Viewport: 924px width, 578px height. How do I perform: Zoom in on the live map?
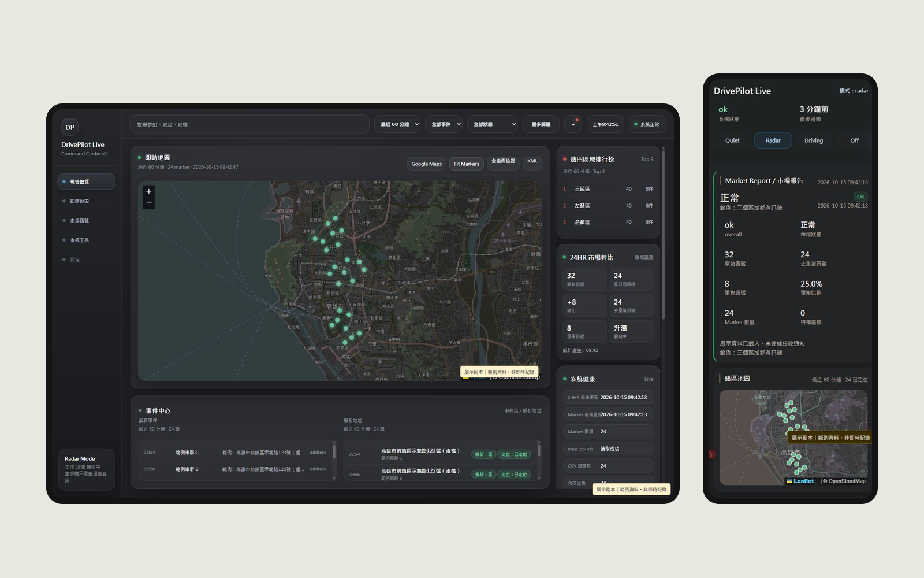coord(149,191)
